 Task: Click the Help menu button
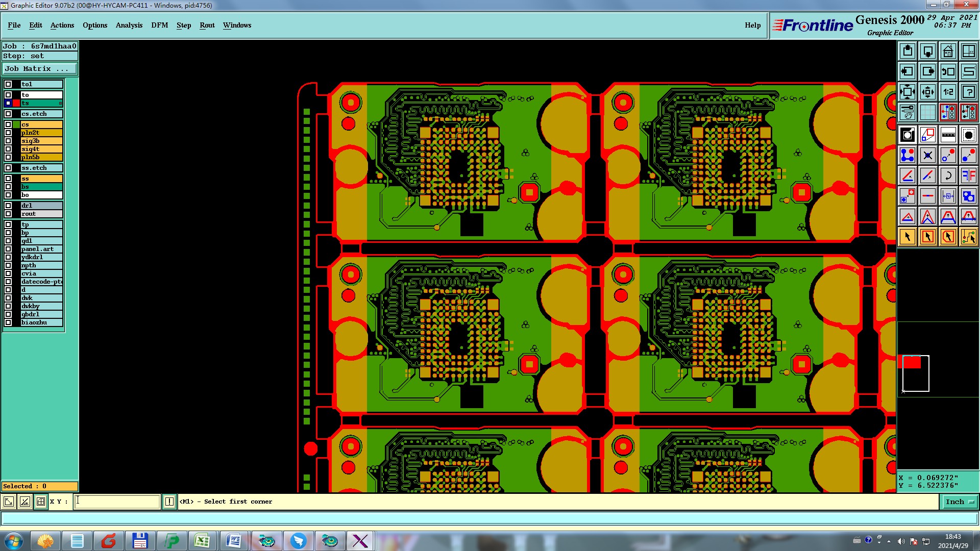pyautogui.click(x=752, y=25)
